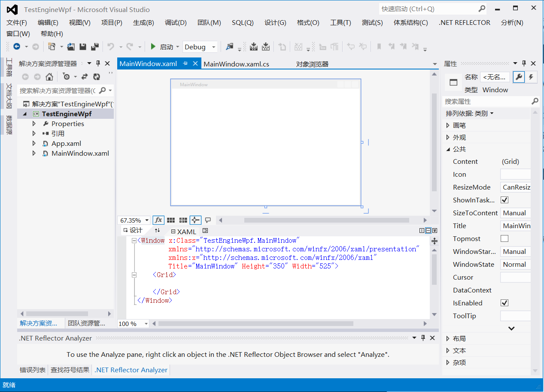Start debugging with the green play icon
Screen dimensions: 544x392
[x=153, y=47]
